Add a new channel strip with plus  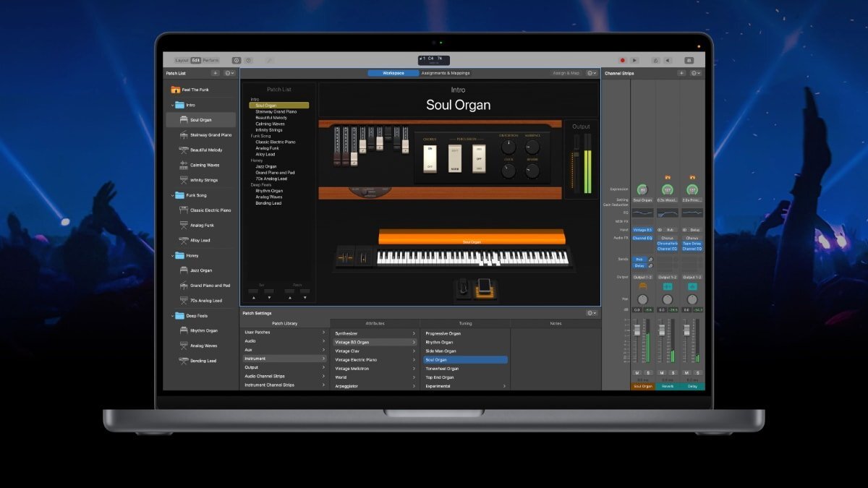pos(681,73)
